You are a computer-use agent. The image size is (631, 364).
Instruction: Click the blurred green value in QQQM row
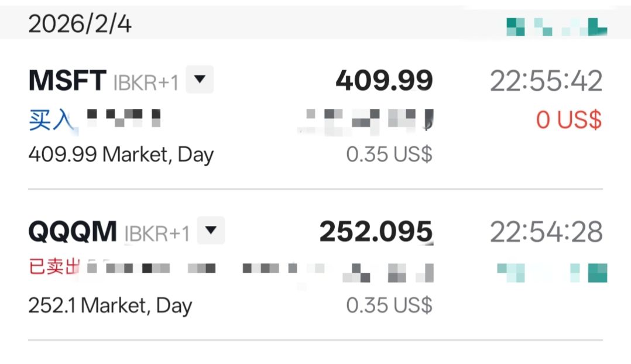551,273
